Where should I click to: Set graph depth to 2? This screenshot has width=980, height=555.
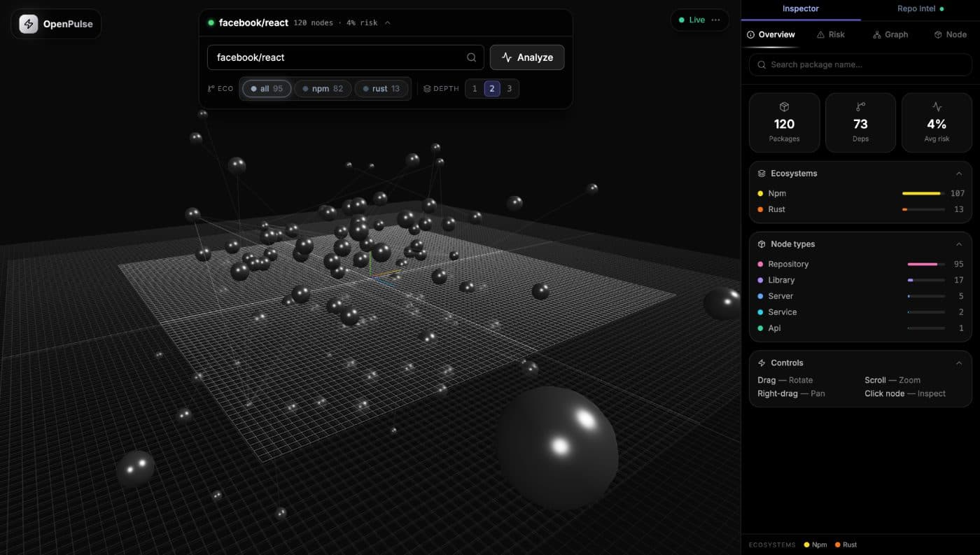pos(492,89)
